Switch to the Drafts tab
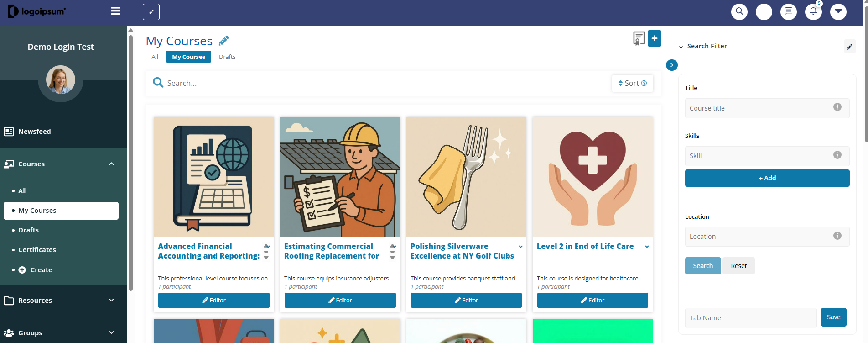The height and width of the screenshot is (343, 868). click(x=227, y=57)
